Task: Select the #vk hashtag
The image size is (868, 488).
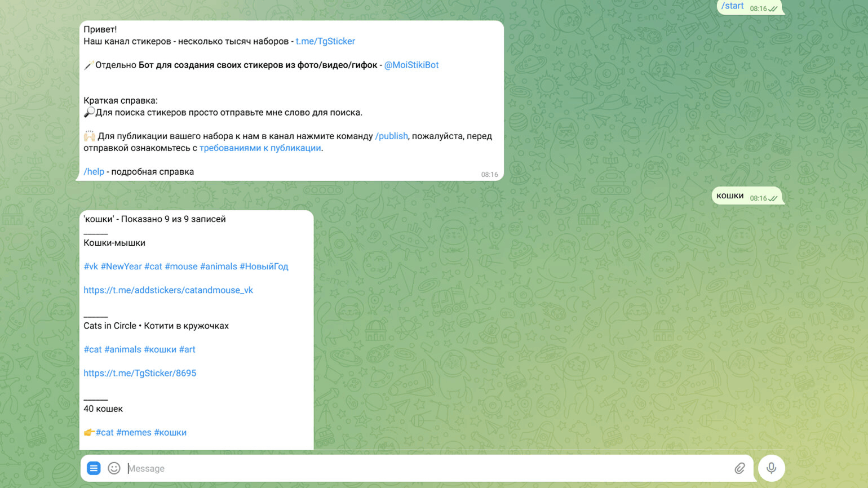Action: coord(91,266)
